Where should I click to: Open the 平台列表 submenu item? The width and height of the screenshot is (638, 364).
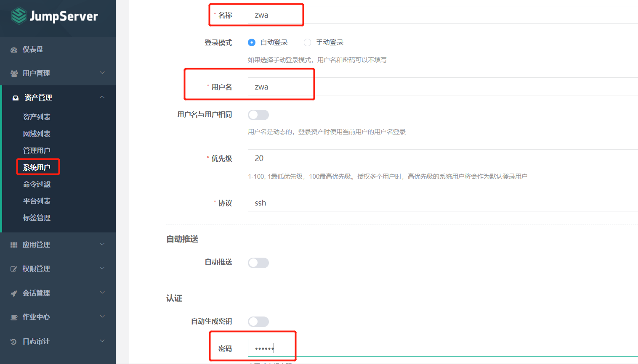point(37,201)
